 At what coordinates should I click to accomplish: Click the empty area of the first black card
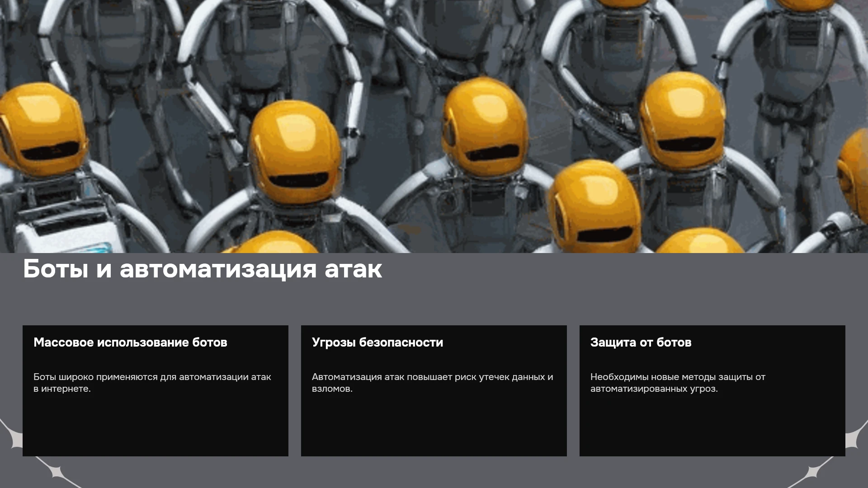155,425
